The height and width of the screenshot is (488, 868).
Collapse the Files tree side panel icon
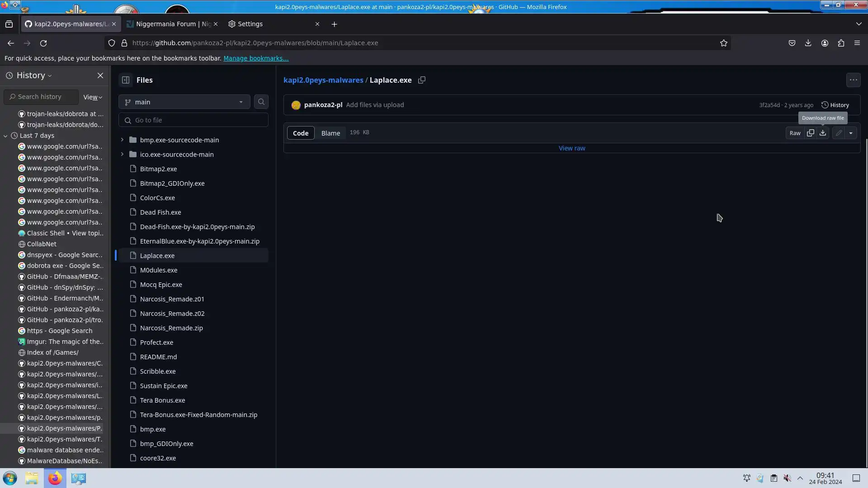click(126, 80)
